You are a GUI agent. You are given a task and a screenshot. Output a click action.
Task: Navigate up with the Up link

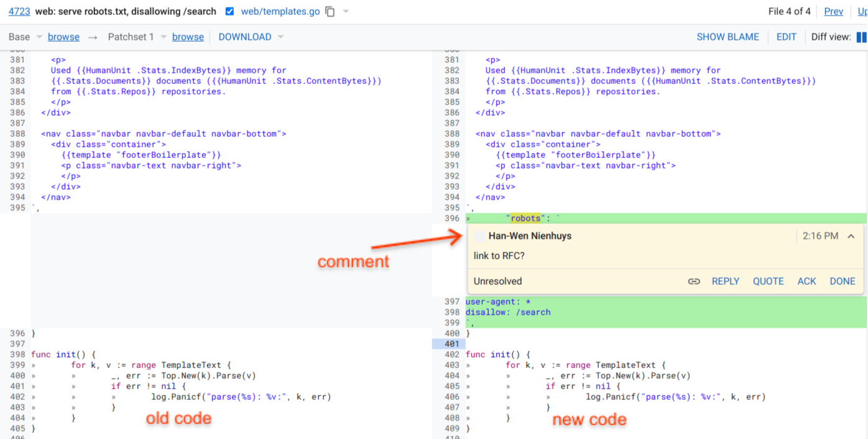point(864,11)
